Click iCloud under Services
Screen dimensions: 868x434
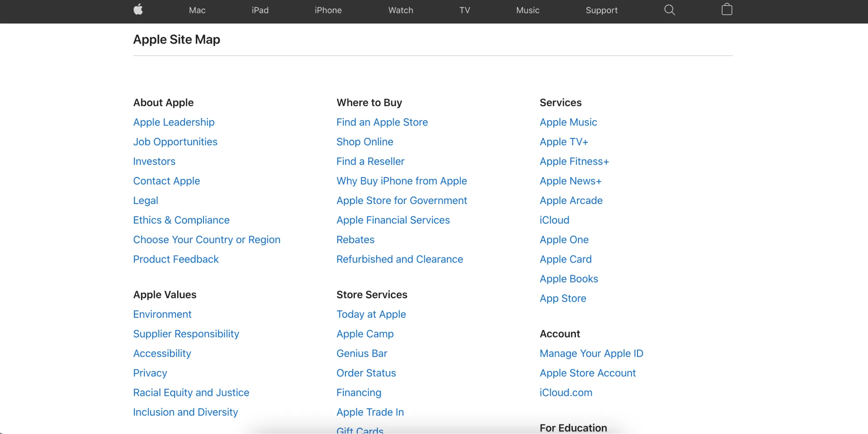[554, 220]
